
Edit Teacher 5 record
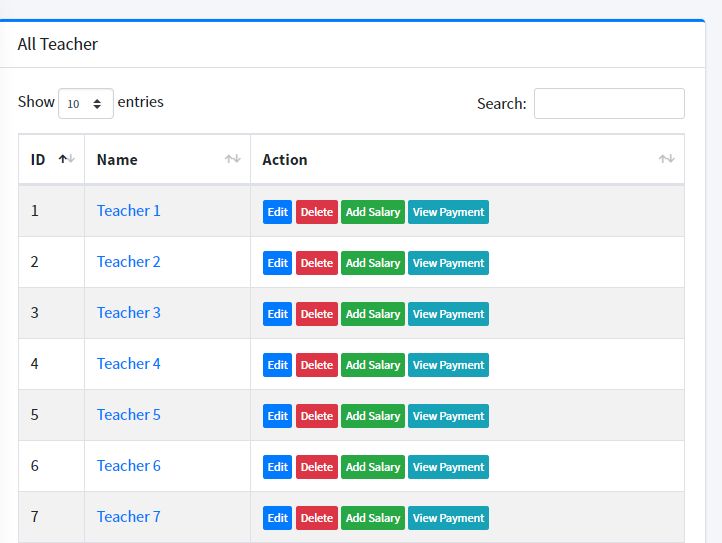[277, 416]
